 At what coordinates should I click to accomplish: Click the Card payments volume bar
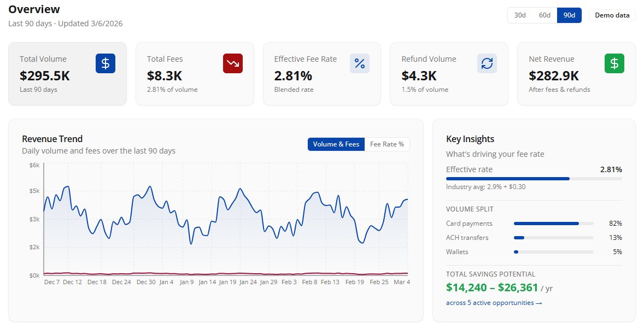click(553, 224)
